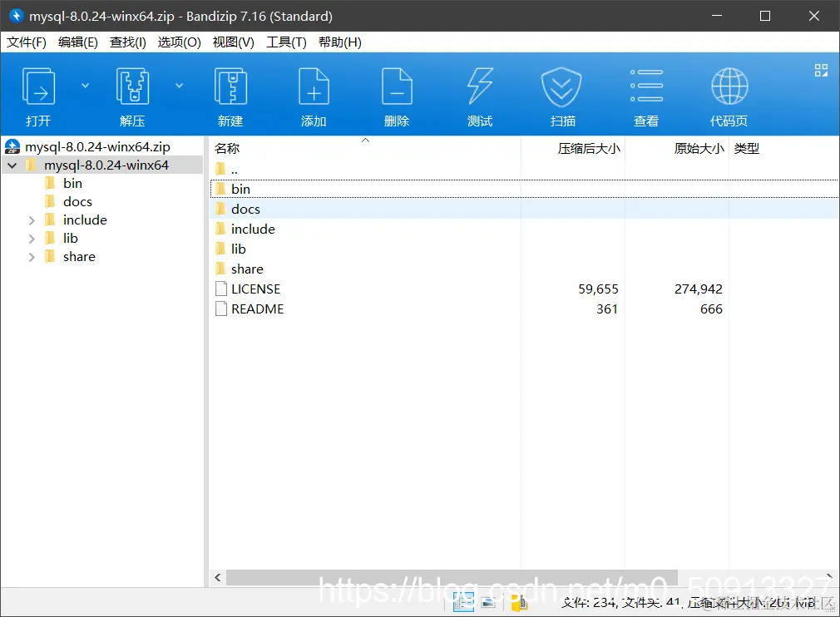Select the include row in the file list
The image size is (840, 617).
click(x=524, y=230)
